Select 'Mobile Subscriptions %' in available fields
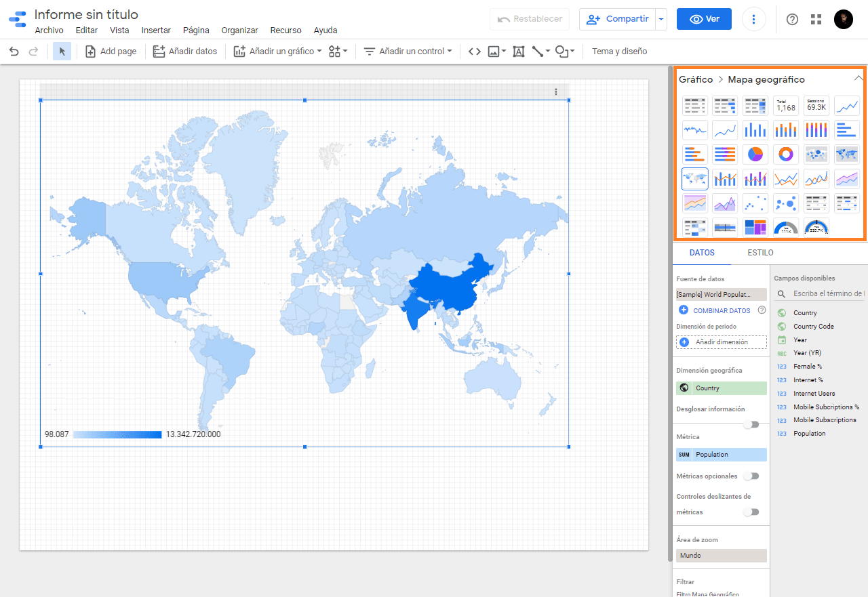Image resolution: width=868 pixels, height=597 pixels. tap(826, 407)
